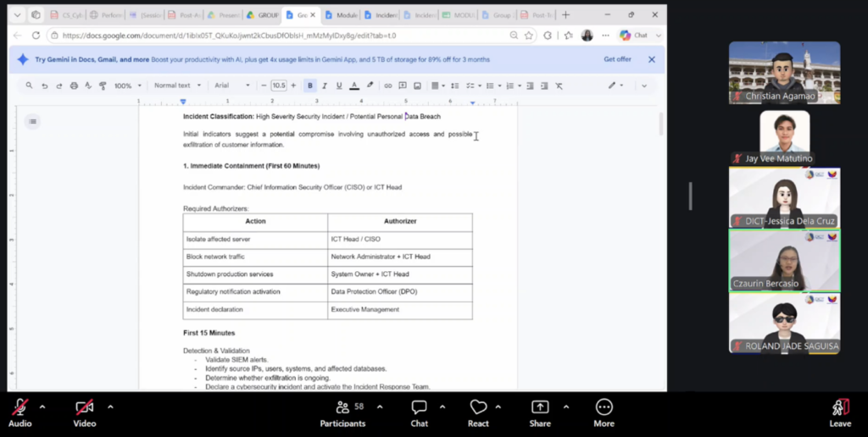Show document outline button
Viewport: 868px width, 437px height.
point(33,122)
